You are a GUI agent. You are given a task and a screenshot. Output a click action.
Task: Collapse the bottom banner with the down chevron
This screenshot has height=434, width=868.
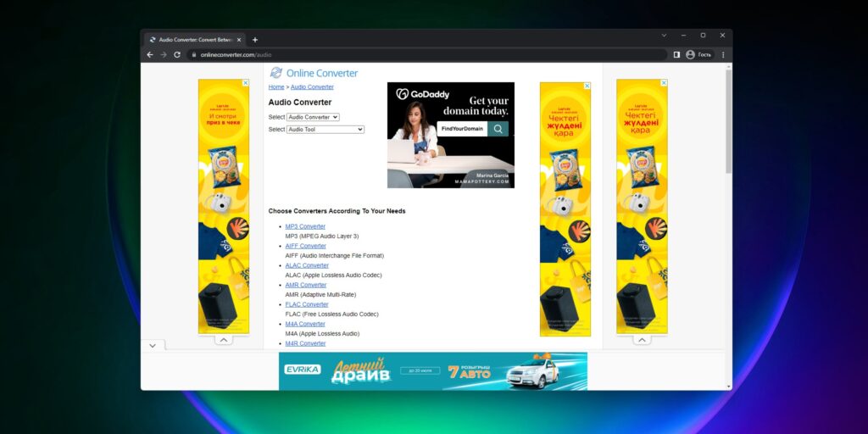(x=153, y=346)
